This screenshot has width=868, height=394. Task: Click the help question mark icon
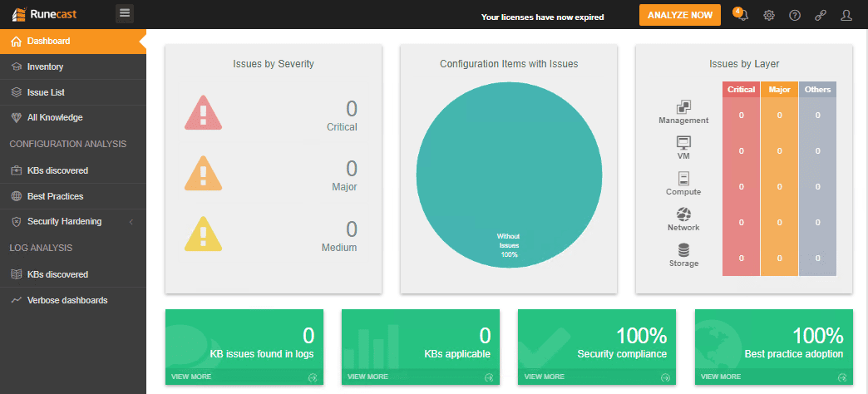coord(795,15)
